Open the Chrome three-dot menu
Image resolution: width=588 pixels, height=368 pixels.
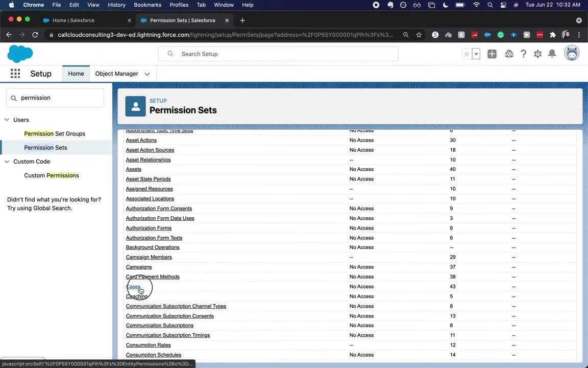click(579, 35)
